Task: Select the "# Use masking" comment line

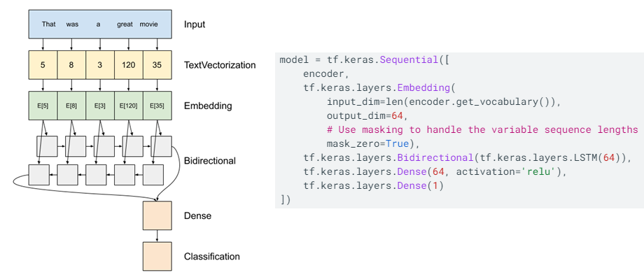Action: click(482, 130)
